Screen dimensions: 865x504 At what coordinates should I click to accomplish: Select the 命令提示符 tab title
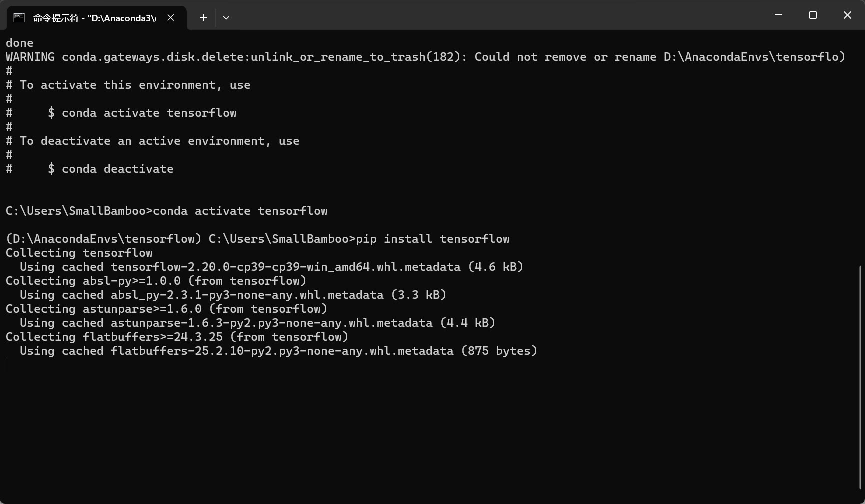(94, 18)
